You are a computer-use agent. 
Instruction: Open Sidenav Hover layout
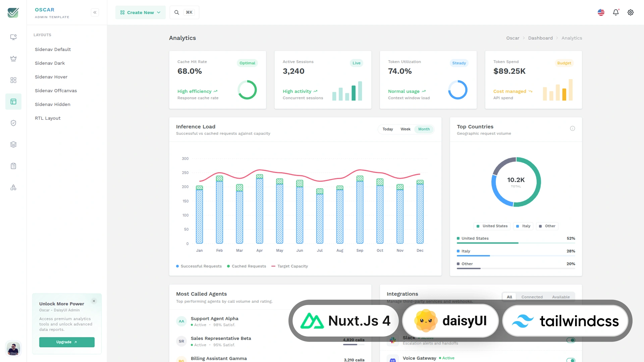51,77
